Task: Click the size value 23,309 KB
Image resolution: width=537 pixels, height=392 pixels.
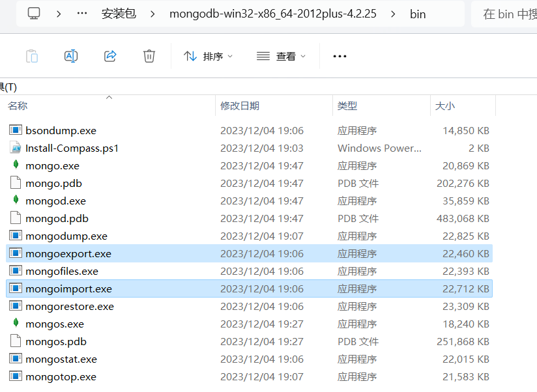Action: tap(466, 307)
